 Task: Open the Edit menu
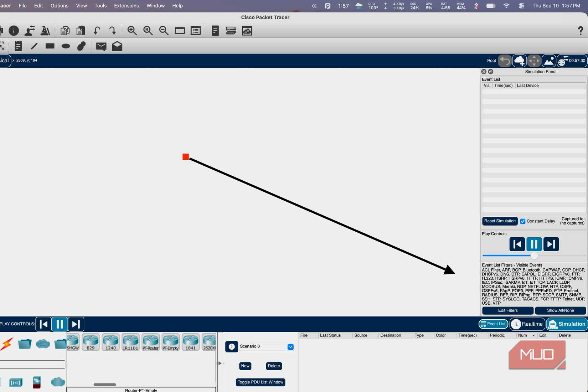click(38, 6)
